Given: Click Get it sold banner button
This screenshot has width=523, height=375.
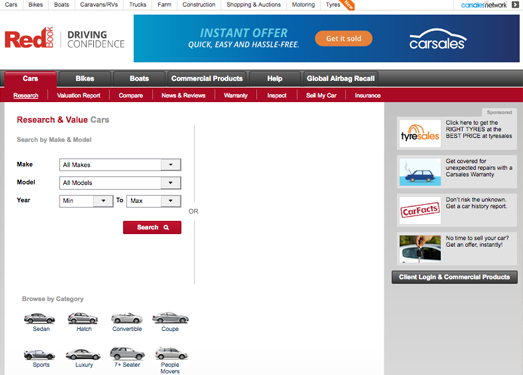Looking at the screenshot, I should [344, 38].
